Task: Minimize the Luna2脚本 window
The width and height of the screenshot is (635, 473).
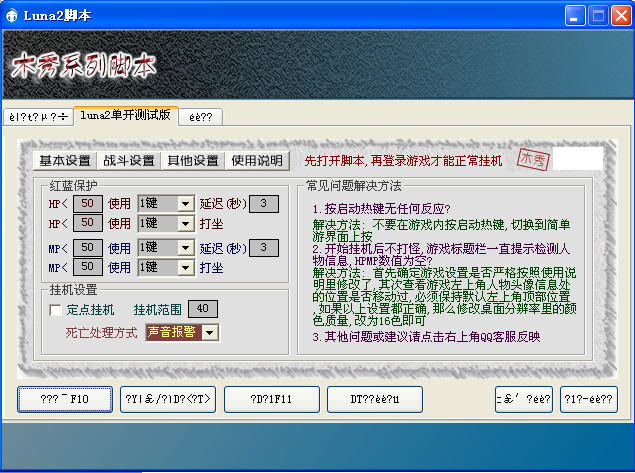Action: coord(575,16)
